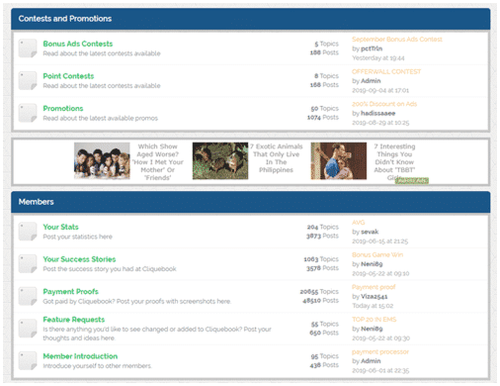View the profile of user sevak
500x386 pixels.
(370, 232)
